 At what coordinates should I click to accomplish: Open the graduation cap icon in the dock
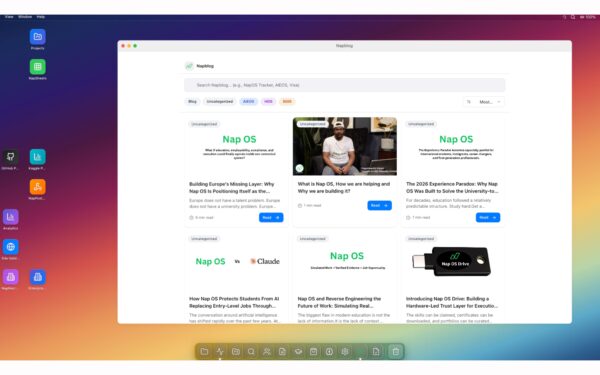coord(298,351)
